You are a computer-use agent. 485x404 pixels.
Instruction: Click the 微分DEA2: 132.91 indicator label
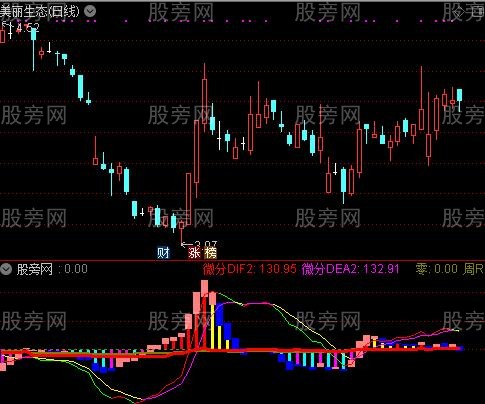350,269
